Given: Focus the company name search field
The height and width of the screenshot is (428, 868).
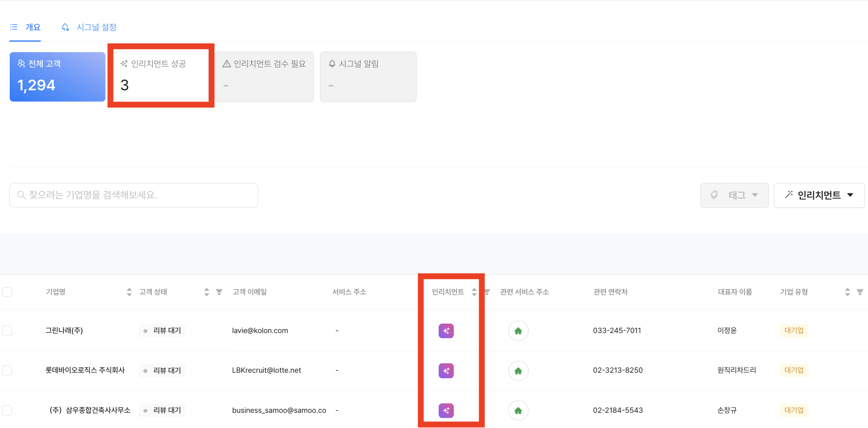Looking at the screenshot, I should (x=134, y=195).
